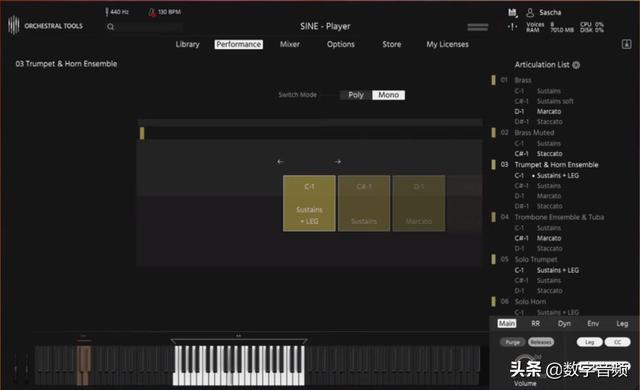Select the Performance tab
The image size is (640, 390).
pyautogui.click(x=239, y=44)
